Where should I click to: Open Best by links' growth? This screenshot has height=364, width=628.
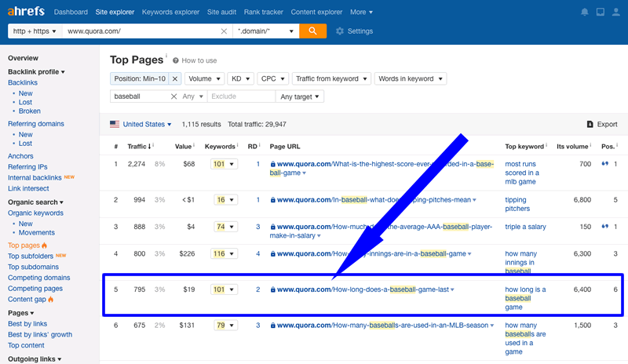point(40,334)
